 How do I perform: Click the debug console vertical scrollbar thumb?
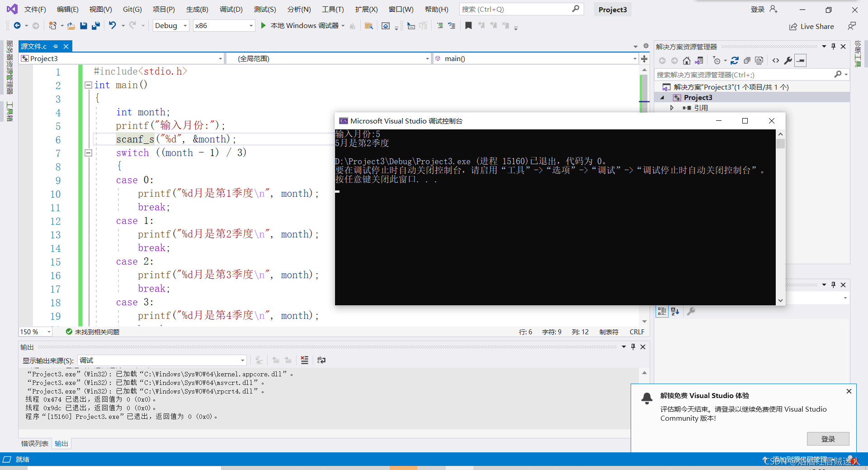[780, 144]
